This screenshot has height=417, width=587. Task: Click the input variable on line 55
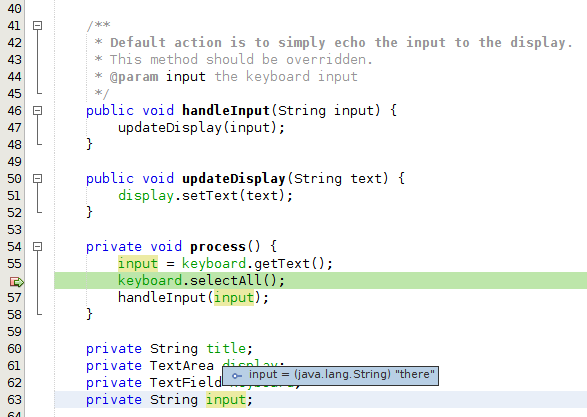tap(138, 264)
